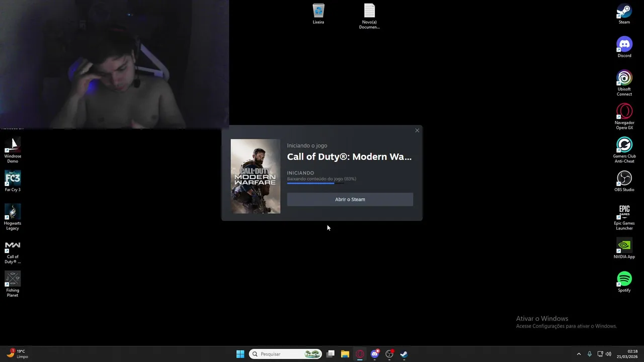Click the microphone tray icon
This screenshot has width=644, height=362.
590,354
